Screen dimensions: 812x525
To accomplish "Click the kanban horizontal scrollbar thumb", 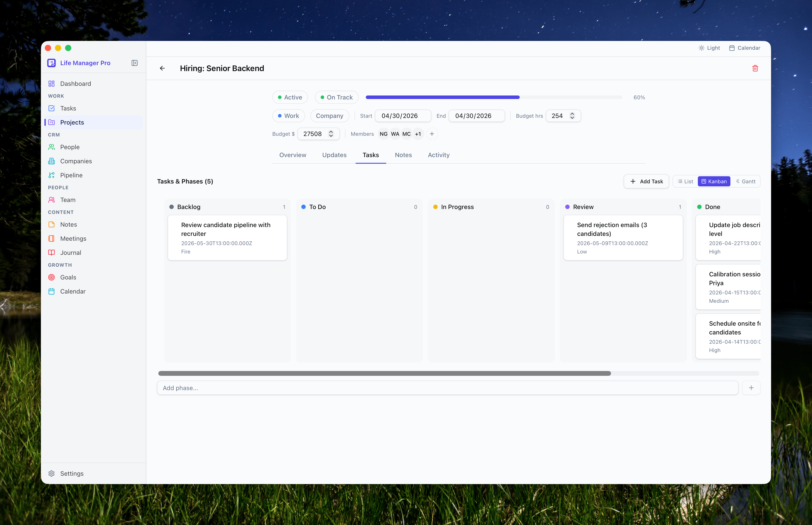I will (x=384, y=374).
